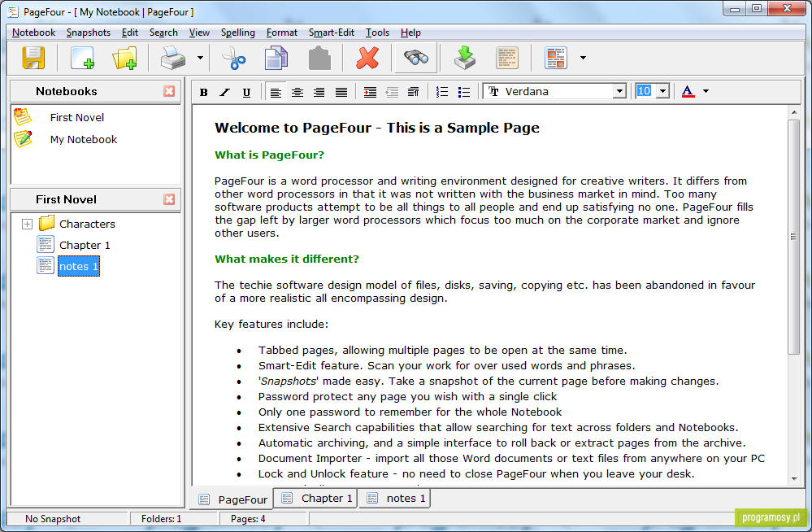Open the Search menu

point(163,33)
